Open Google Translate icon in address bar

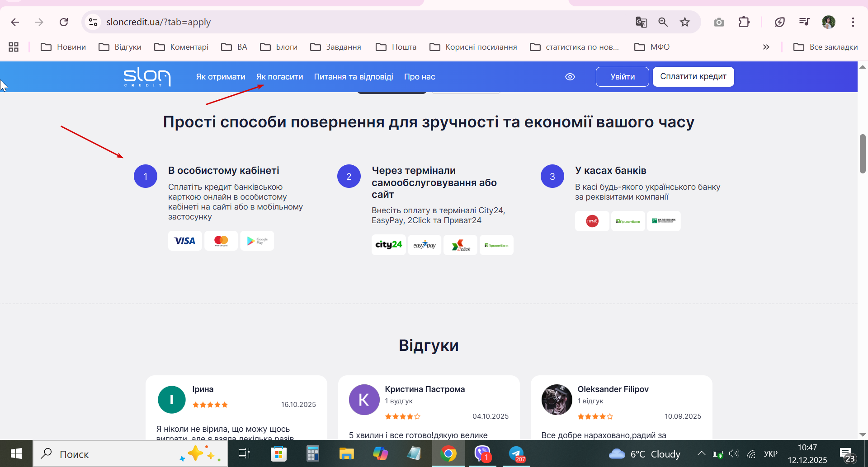(x=641, y=22)
